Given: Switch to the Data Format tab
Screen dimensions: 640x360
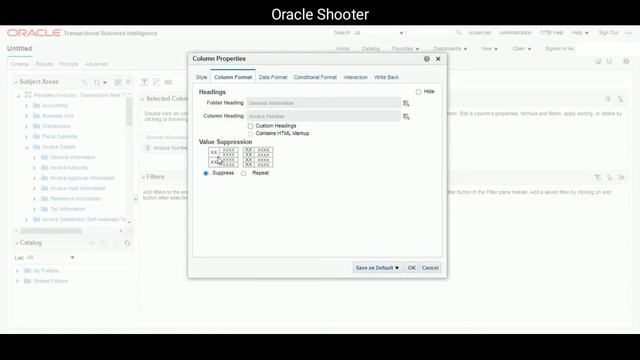Looking at the screenshot, I should [x=273, y=77].
